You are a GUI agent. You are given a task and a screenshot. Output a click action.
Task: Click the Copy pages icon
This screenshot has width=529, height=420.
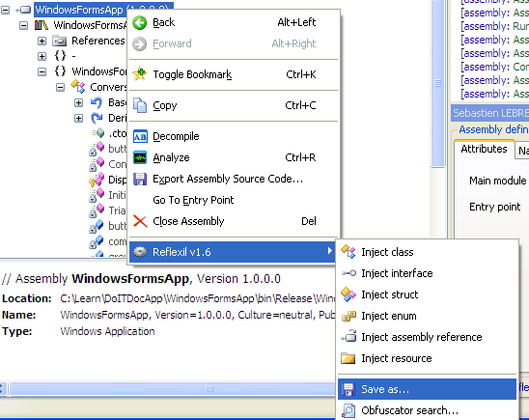pos(139,105)
